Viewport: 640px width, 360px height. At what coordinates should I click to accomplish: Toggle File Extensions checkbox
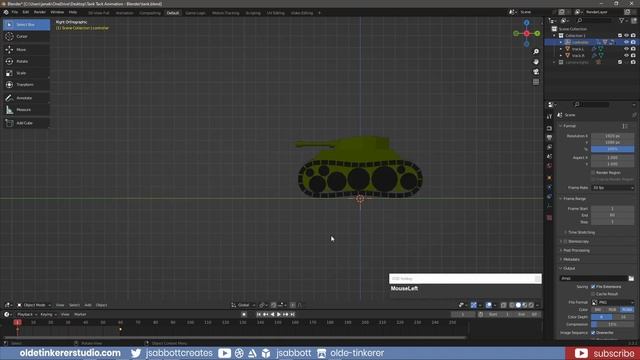coord(593,287)
